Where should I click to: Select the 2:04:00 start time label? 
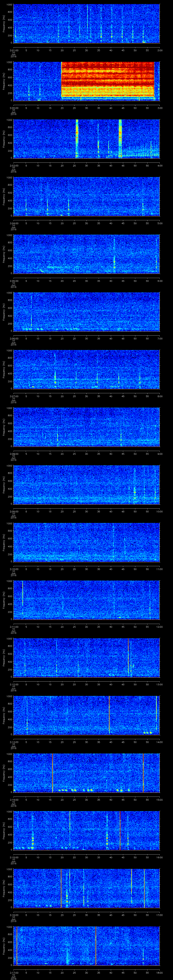(14, 223)
